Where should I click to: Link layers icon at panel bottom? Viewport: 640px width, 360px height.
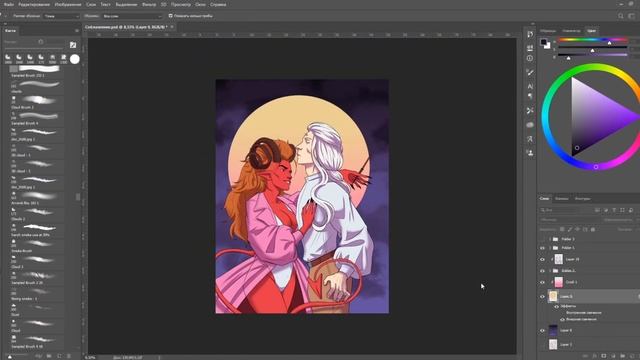coord(585,356)
